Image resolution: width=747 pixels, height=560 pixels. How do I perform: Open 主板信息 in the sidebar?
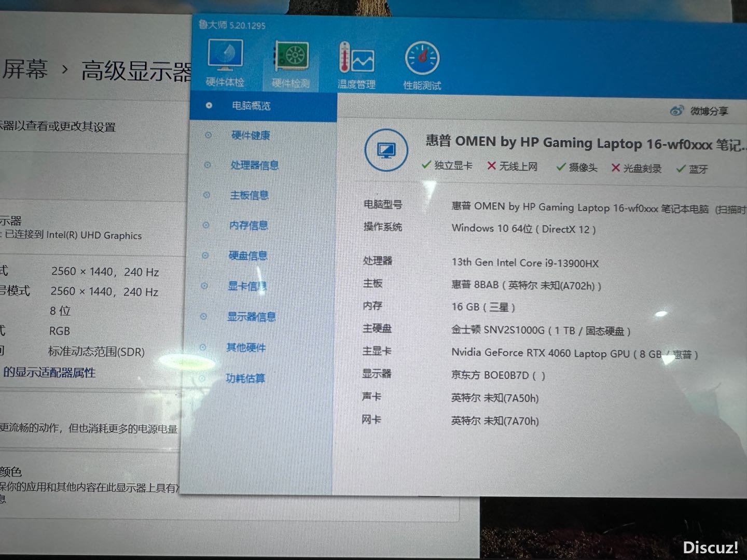(249, 195)
